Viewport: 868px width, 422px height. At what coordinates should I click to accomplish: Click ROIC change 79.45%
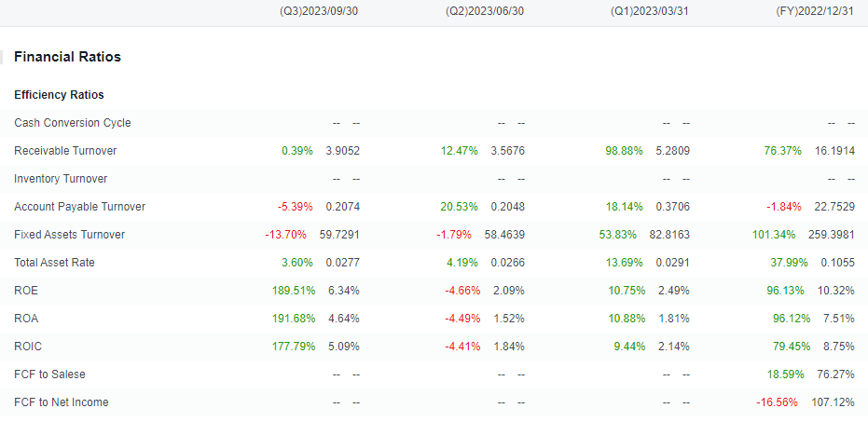[792, 347]
